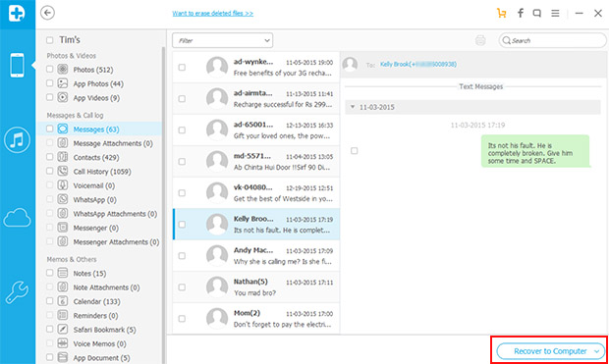
Task: Click the Notes category icon
Action: click(x=63, y=273)
